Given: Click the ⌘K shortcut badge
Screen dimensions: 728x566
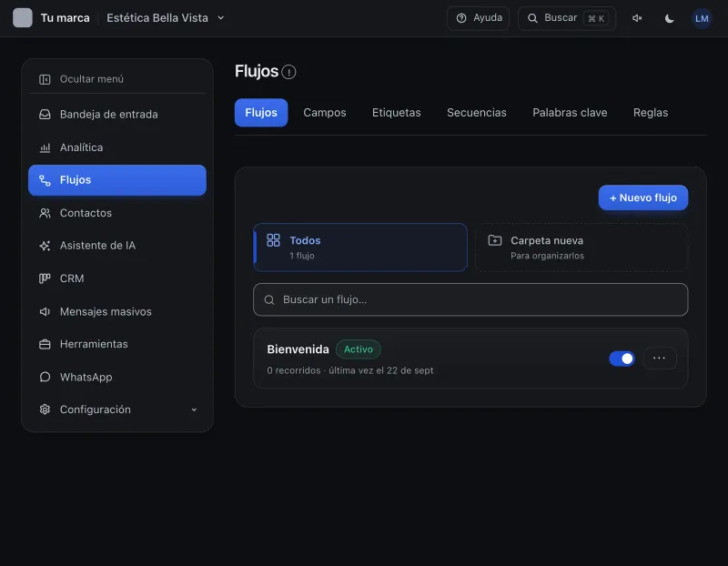Looking at the screenshot, I should [x=596, y=18].
